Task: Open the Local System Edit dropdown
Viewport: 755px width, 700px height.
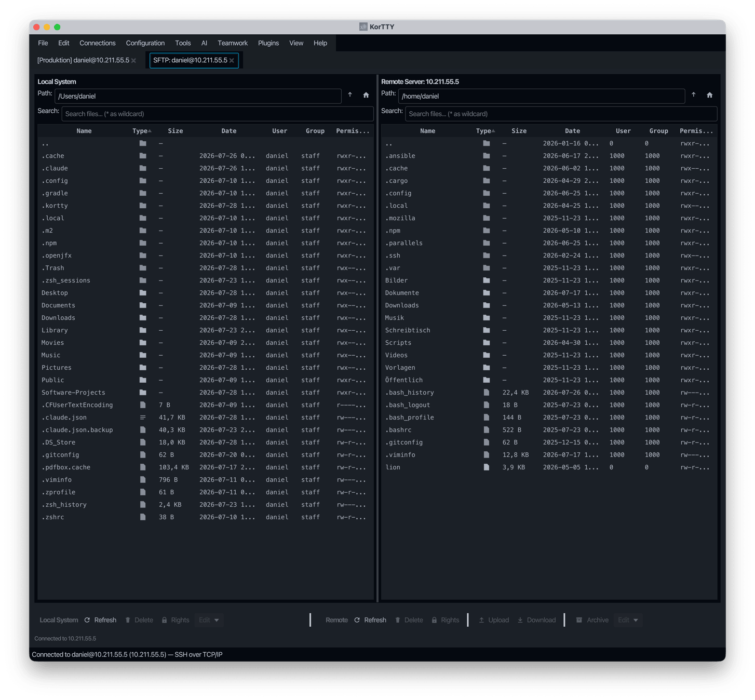Action: [x=209, y=620]
